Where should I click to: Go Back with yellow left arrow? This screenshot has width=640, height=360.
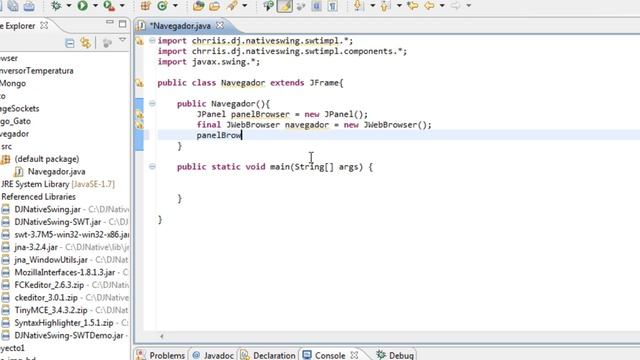pyautogui.click(x=429, y=5)
